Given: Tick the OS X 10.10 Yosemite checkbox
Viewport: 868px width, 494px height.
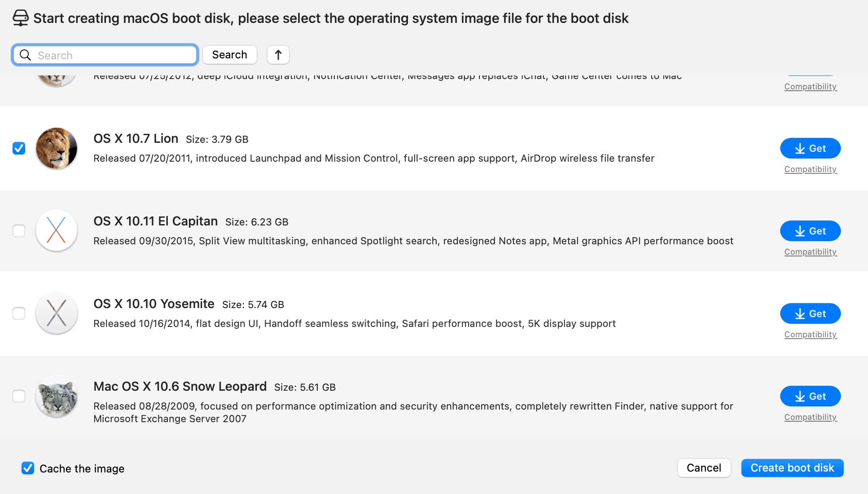Looking at the screenshot, I should [19, 313].
